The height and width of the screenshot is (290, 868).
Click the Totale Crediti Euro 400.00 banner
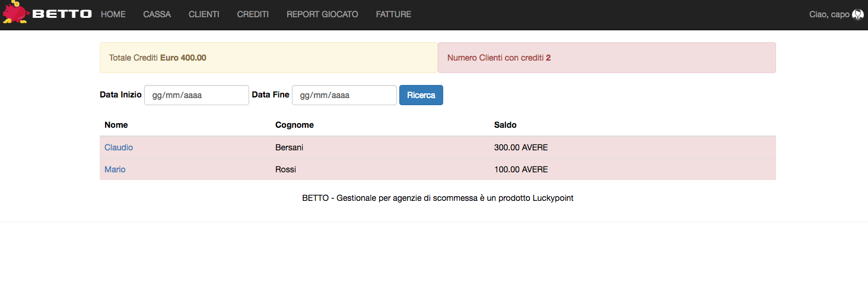[x=268, y=58]
